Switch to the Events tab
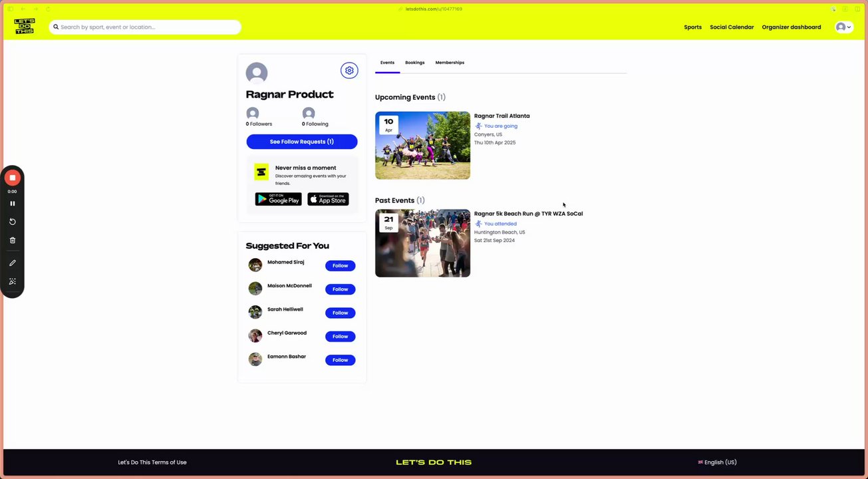This screenshot has width=868, height=479. pyautogui.click(x=387, y=63)
